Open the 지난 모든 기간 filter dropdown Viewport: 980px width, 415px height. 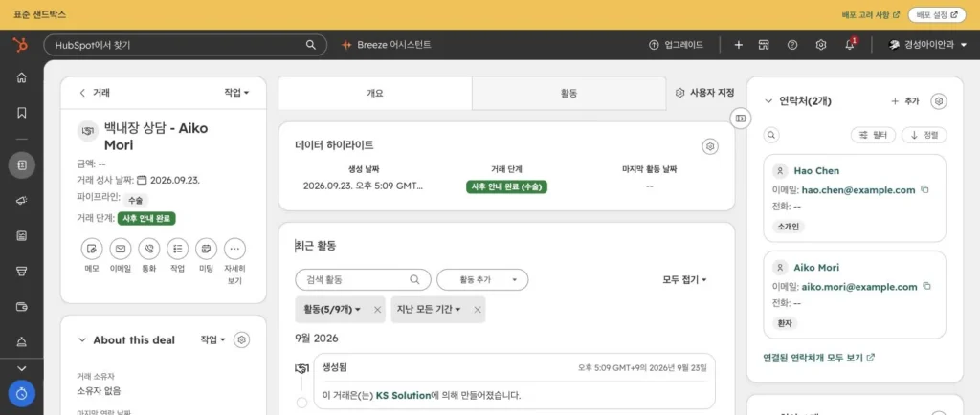429,310
